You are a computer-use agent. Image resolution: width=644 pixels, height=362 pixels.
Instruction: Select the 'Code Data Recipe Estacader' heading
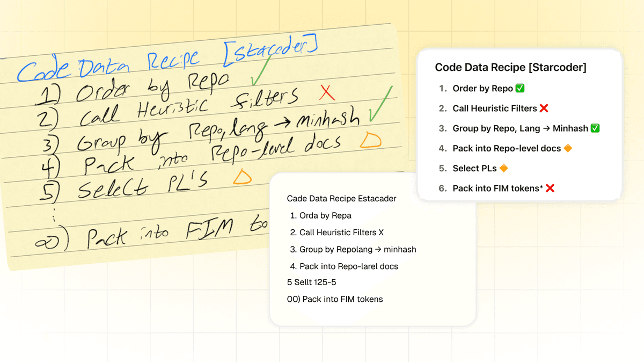click(342, 199)
